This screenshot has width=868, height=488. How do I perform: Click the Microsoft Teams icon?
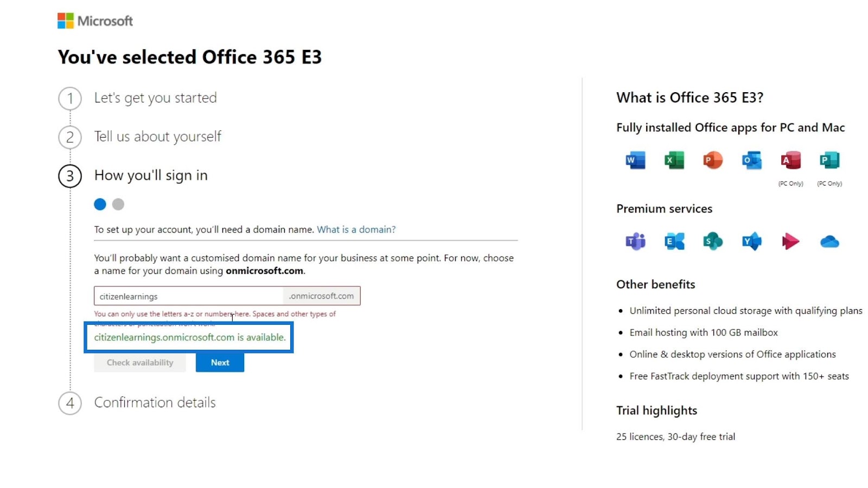635,241
